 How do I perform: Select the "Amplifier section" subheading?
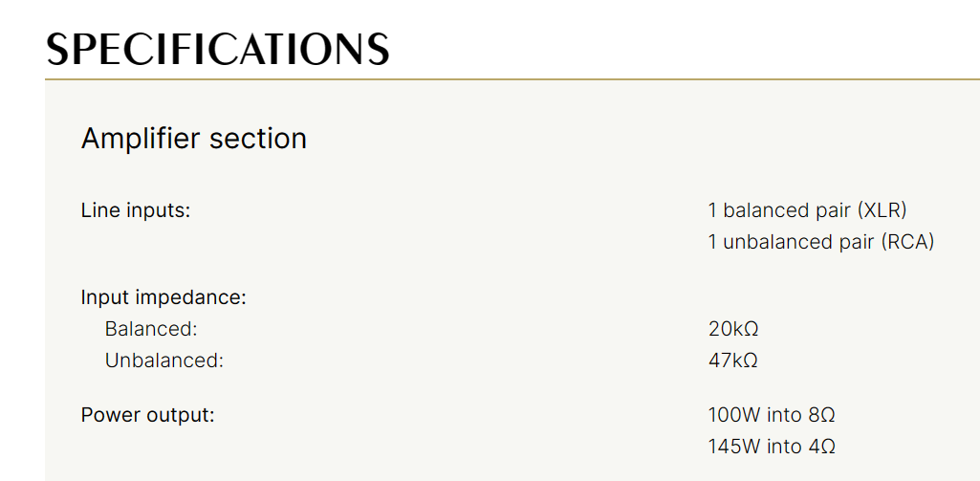(193, 139)
